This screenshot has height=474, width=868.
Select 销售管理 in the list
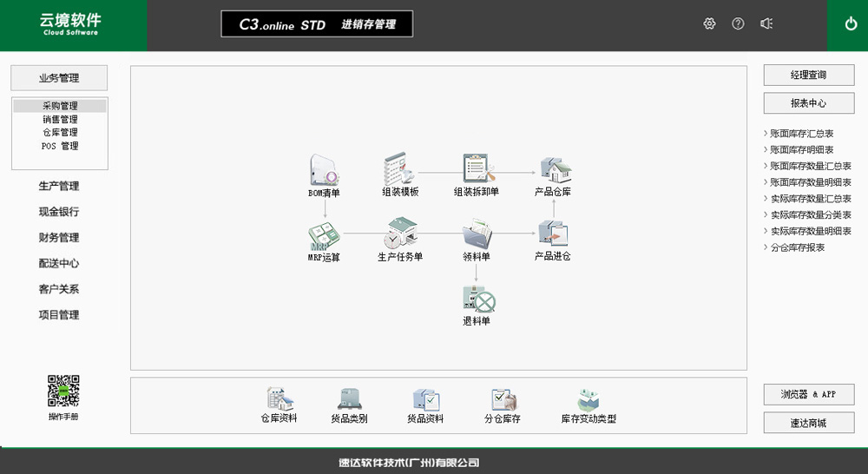point(60,120)
